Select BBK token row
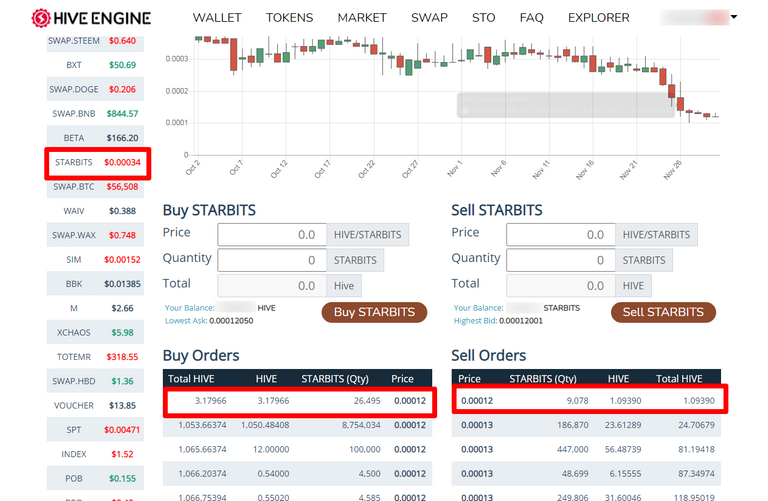The height and width of the screenshot is (501, 768). [x=95, y=284]
